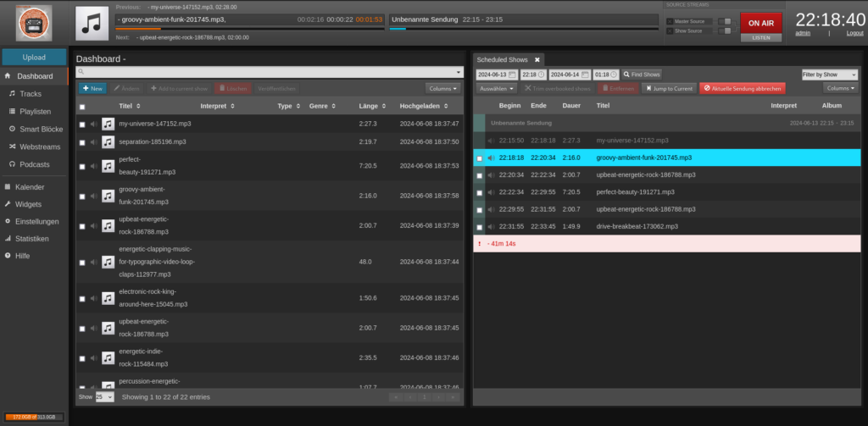Tick the select-all checkbox in the library header
Screen dimensions: 868x426
tap(82, 107)
